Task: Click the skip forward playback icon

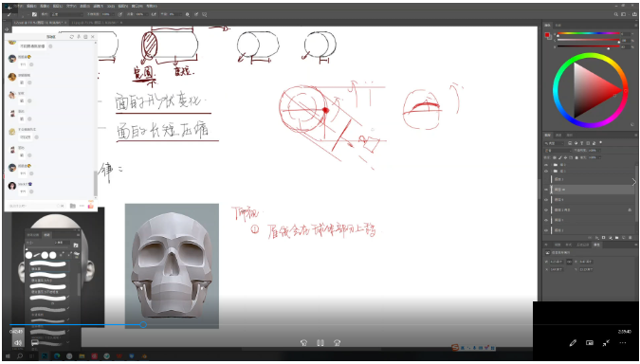Action: tap(338, 343)
